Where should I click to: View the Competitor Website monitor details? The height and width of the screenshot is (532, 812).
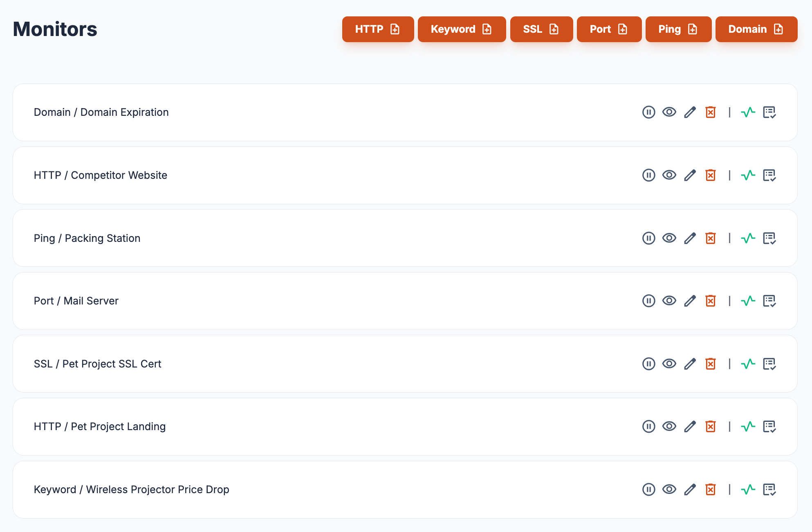coord(669,175)
